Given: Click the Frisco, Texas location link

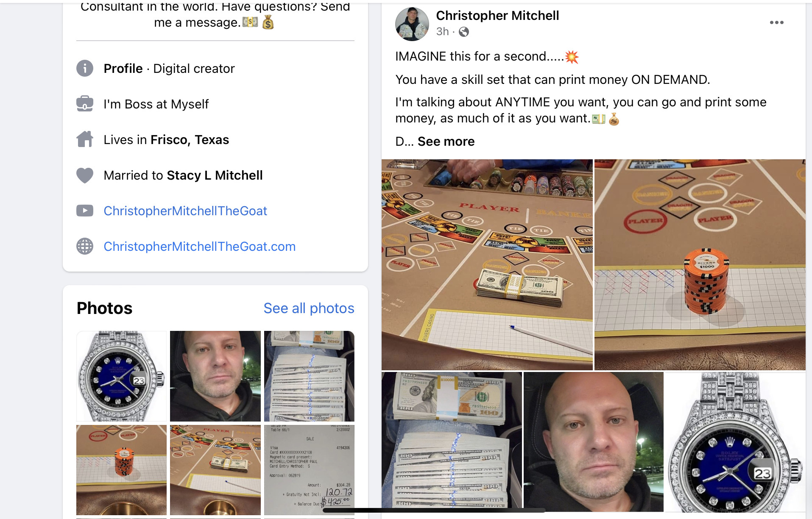Looking at the screenshot, I should point(190,140).
